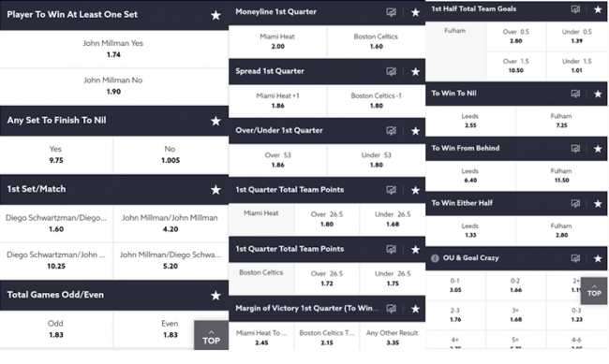Collapse the 1st Half Total Team Goals header

516,9
